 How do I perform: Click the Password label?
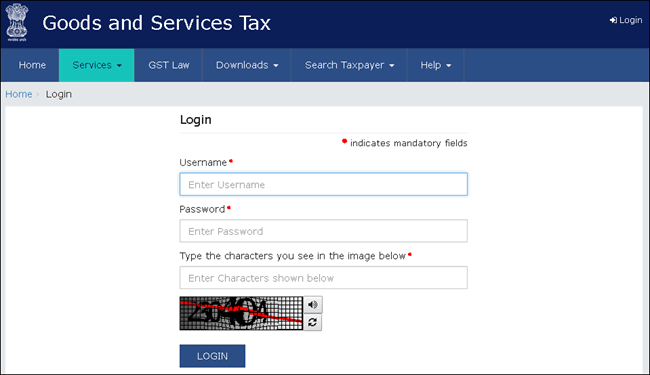(202, 209)
